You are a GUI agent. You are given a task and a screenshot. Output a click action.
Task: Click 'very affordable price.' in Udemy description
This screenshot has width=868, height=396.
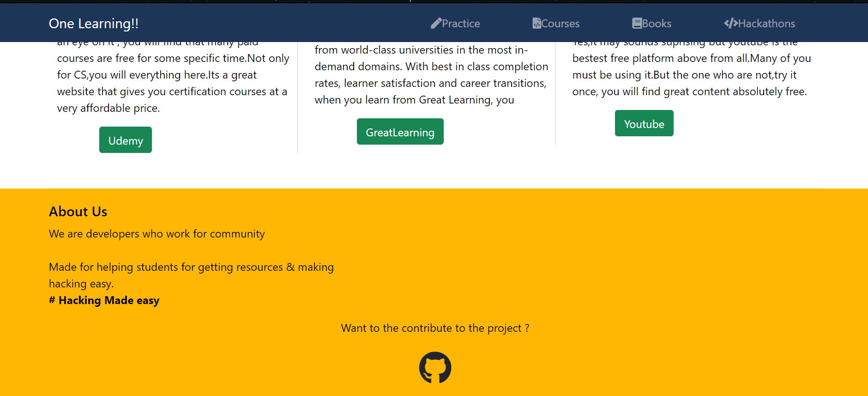pos(108,108)
